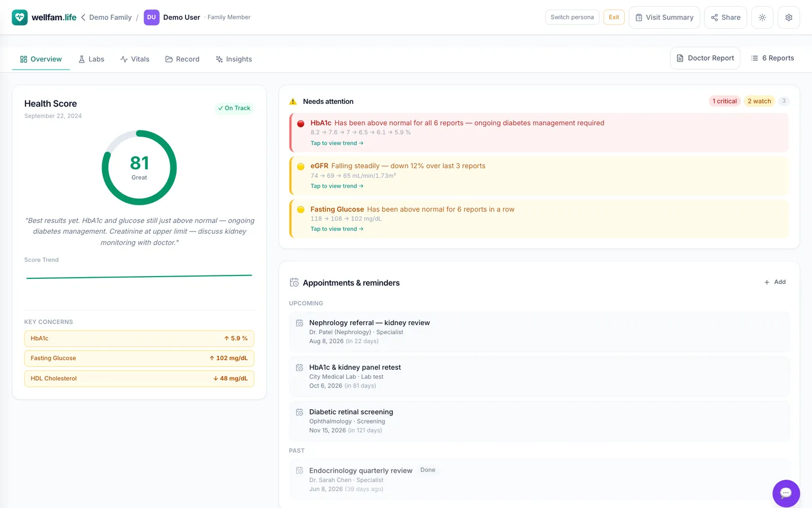Open the chat bubble floating button

(786, 493)
